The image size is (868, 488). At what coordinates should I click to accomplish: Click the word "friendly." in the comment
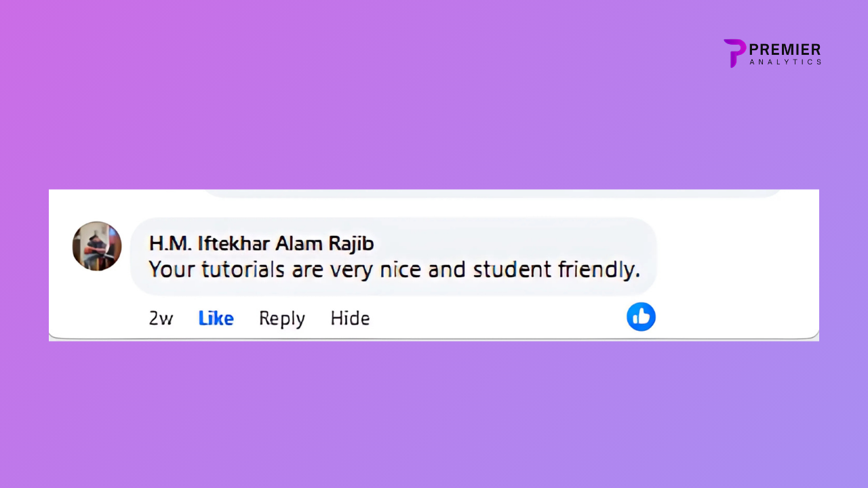click(x=599, y=270)
